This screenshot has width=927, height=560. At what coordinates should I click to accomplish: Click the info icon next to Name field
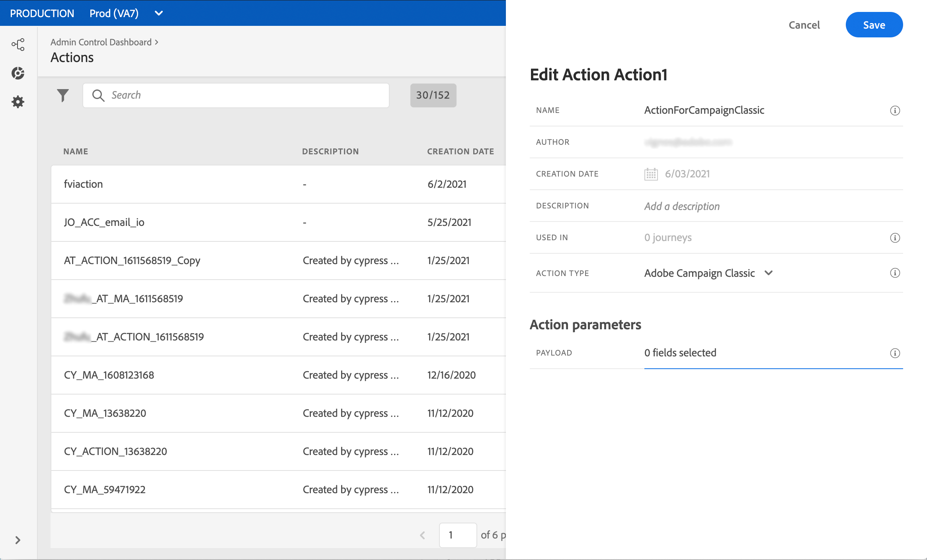(x=895, y=111)
